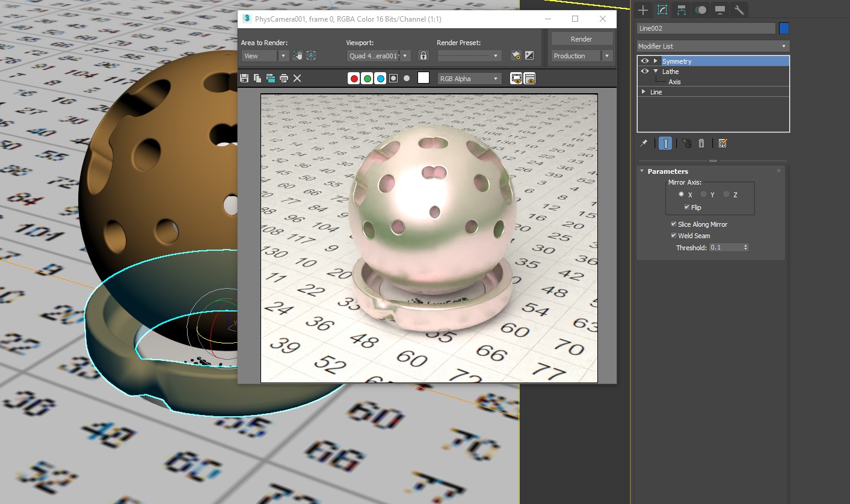Save the rendered image with disk icon

(244, 78)
